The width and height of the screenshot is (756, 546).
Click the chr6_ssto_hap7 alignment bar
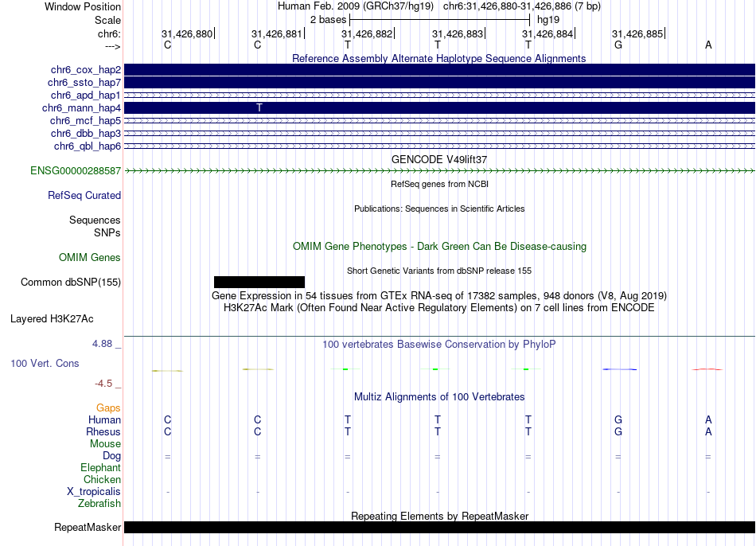point(440,83)
